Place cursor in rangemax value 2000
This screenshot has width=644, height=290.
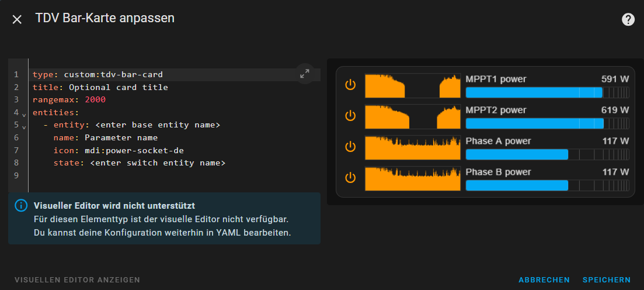[x=95, y=100]
